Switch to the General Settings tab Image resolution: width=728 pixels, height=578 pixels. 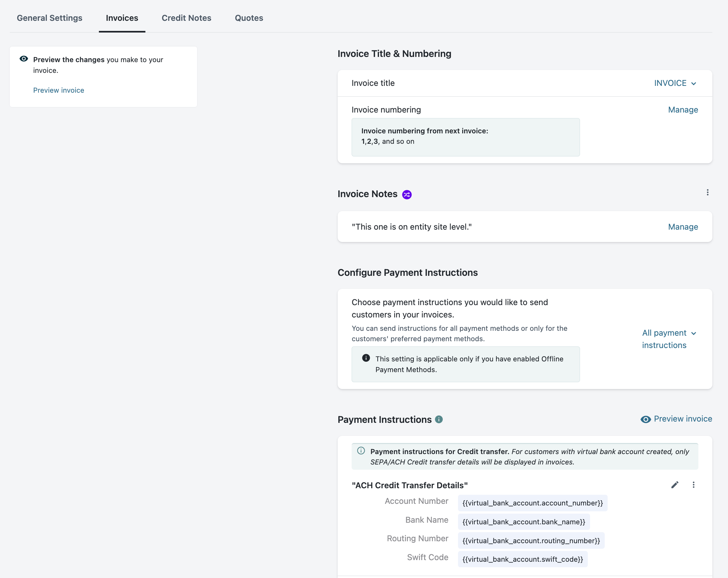point(50,18)
